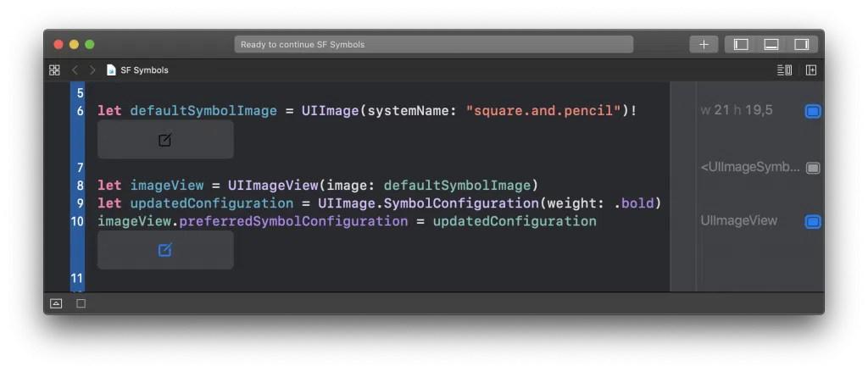Click the line 8 gutter number
Viewport: 868px width, 372px height.
coord(80,186)
